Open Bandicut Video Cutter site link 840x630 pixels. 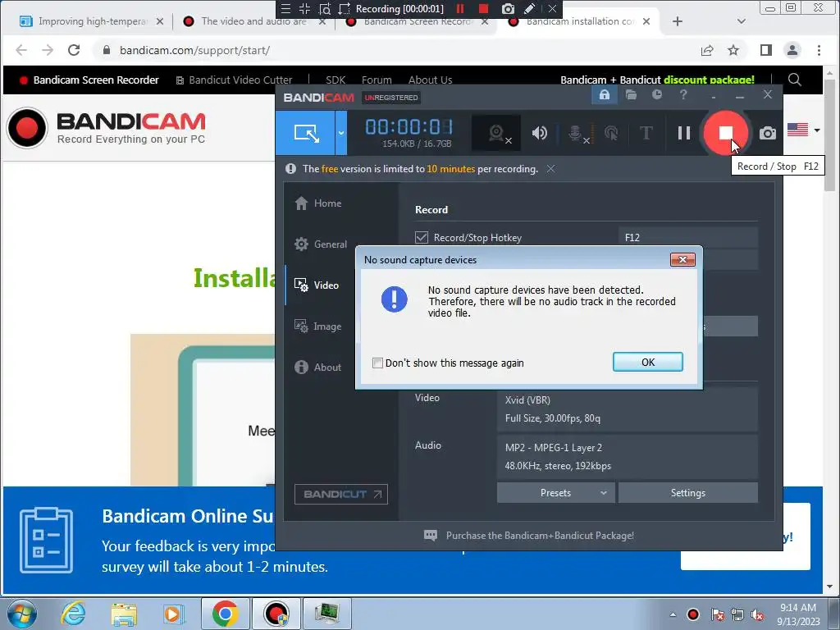234,80
